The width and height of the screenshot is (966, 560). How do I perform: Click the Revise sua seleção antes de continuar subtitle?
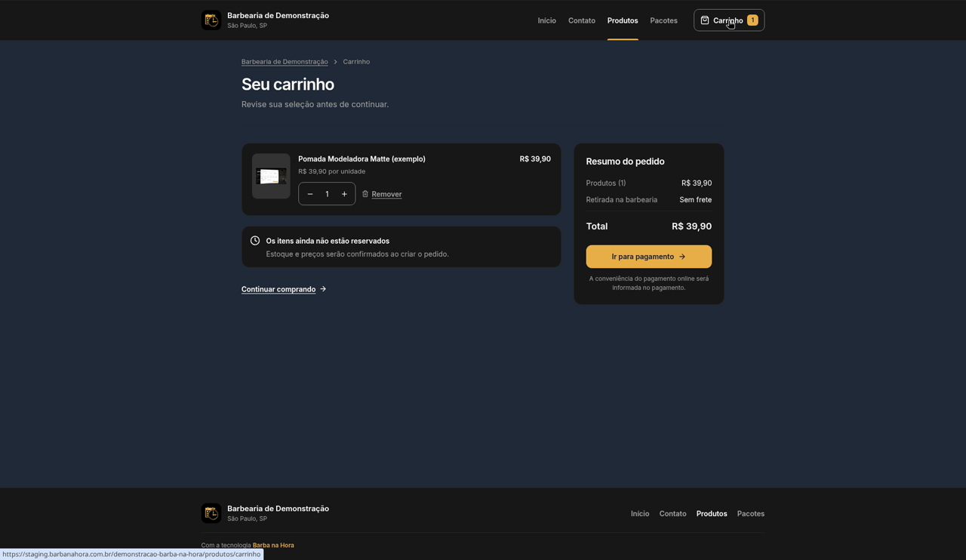point(315,104)
